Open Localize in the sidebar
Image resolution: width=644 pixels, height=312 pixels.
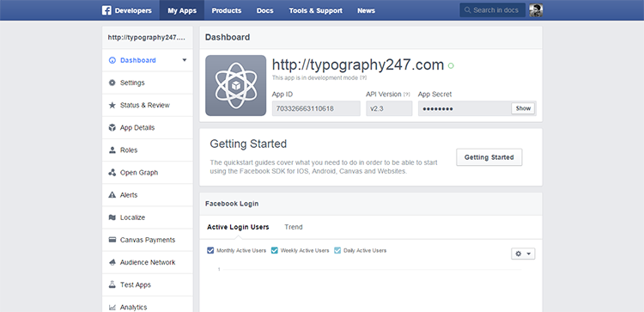pos(147,217)
